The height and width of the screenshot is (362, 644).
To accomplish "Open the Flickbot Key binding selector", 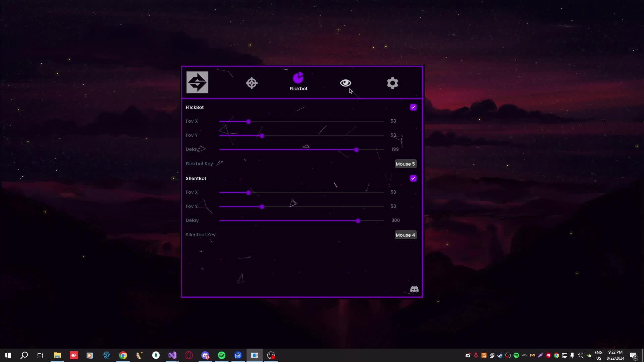I will coord(405,164).
